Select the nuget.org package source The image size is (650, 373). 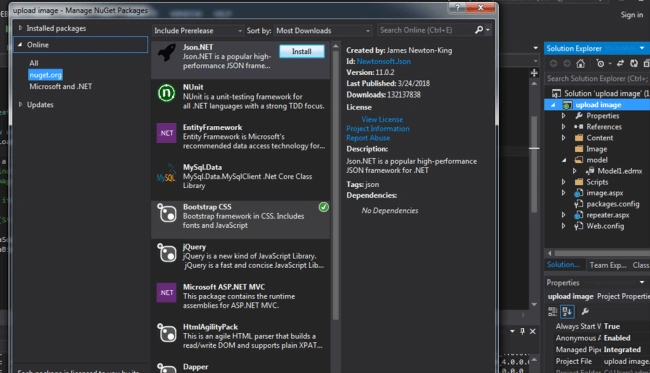pos(46,75)
